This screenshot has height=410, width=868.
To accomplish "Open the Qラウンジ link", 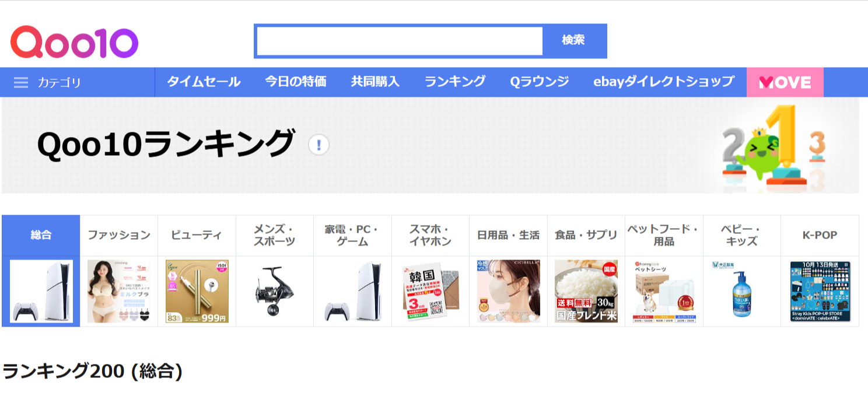I will (x=539, y=82).
